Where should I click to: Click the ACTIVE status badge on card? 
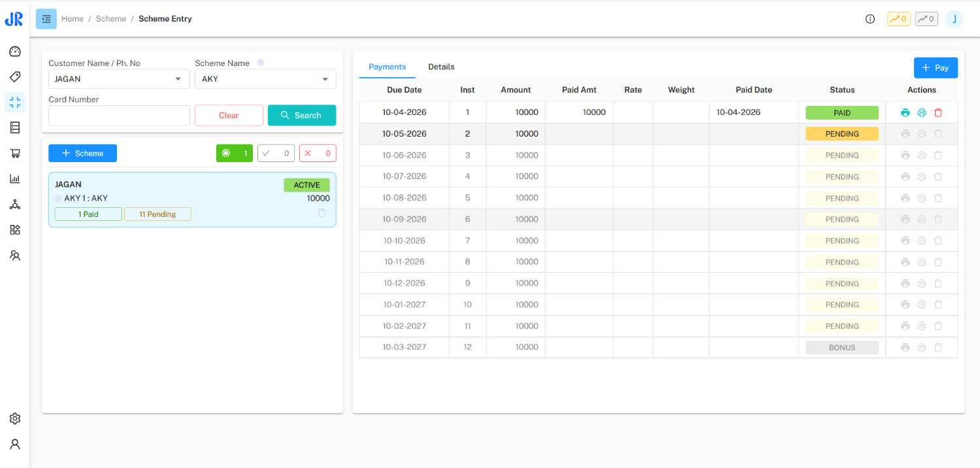(x=306, y=185)
